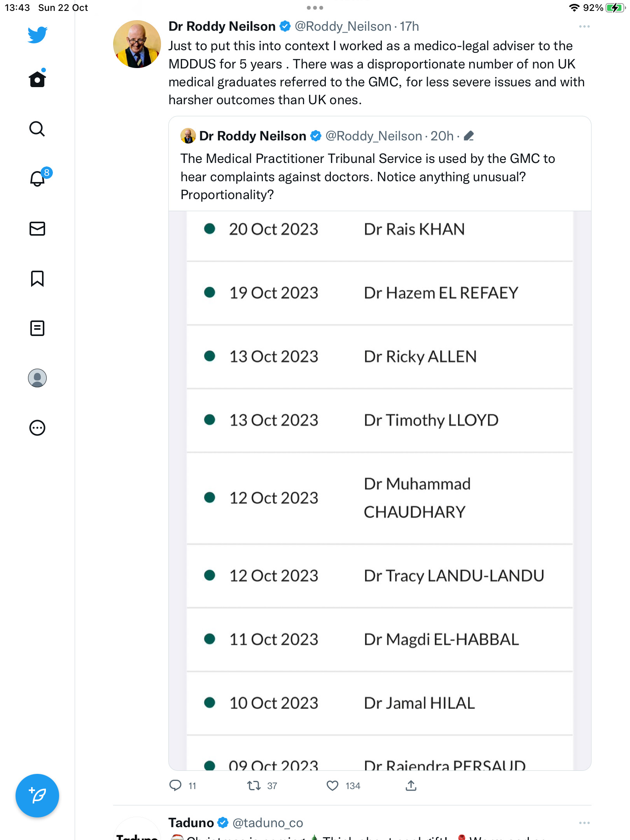Open More circle menu in sidebar
This screenshot has height=840, width=630.
point(37,428)
